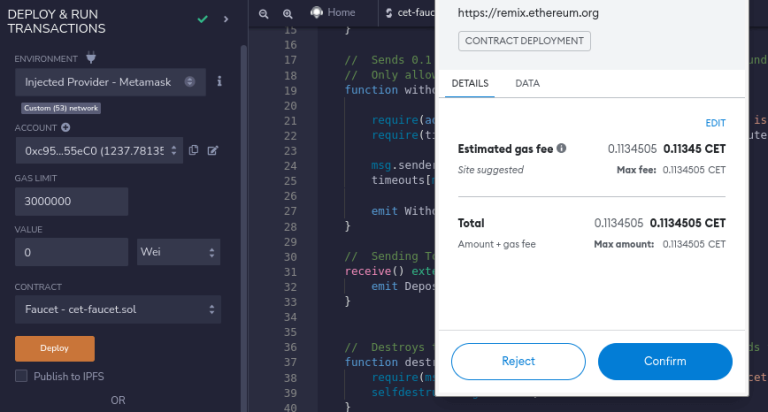Click the EDIT gas fee link

tap(715, 123)
